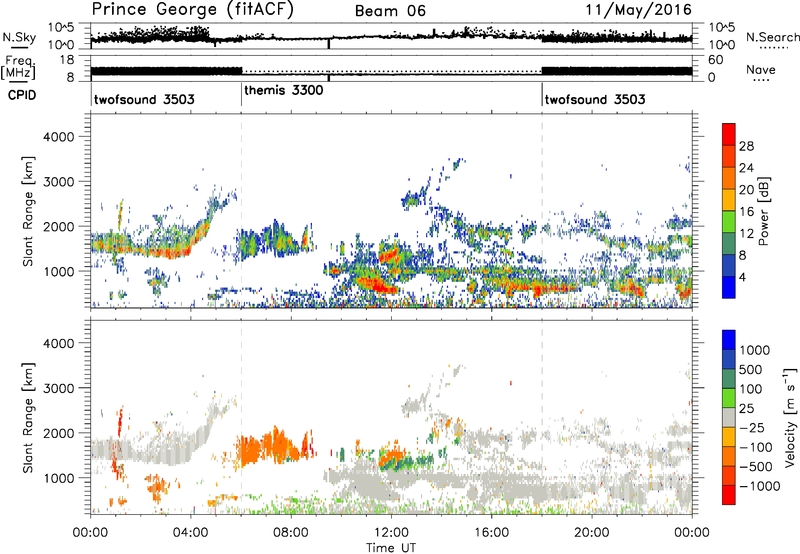The width and height of the screenshot is (800, 554).
Task: Click the date '11/May/2016'
Action: coord(638,10)
